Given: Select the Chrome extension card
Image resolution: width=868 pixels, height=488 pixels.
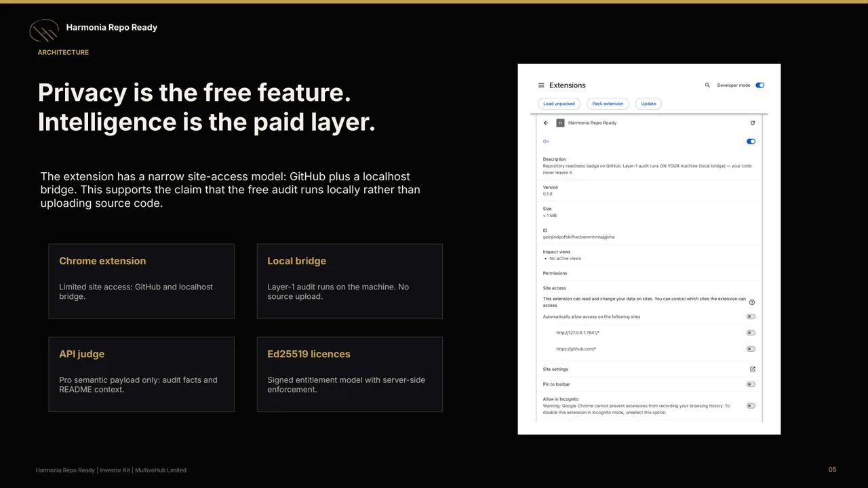Looking at the screenshot, I should [142, 281].
